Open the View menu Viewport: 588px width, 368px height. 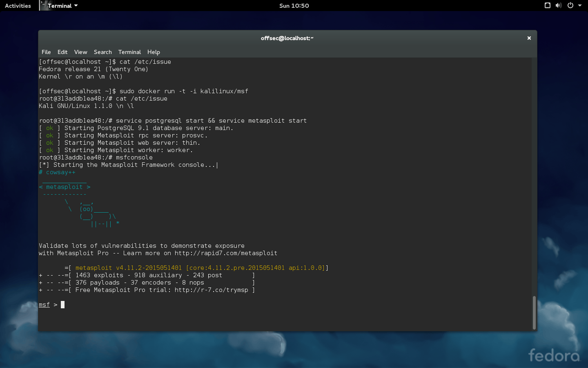click(x=80, y=52)
